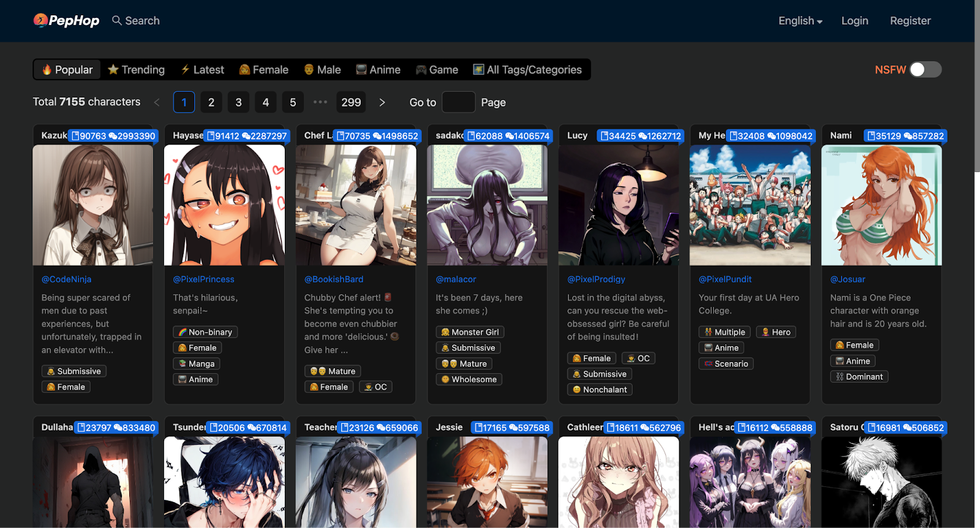Open the My Hero character thumbnail
This screenshot has height=528, width=980.
[750, 205]
